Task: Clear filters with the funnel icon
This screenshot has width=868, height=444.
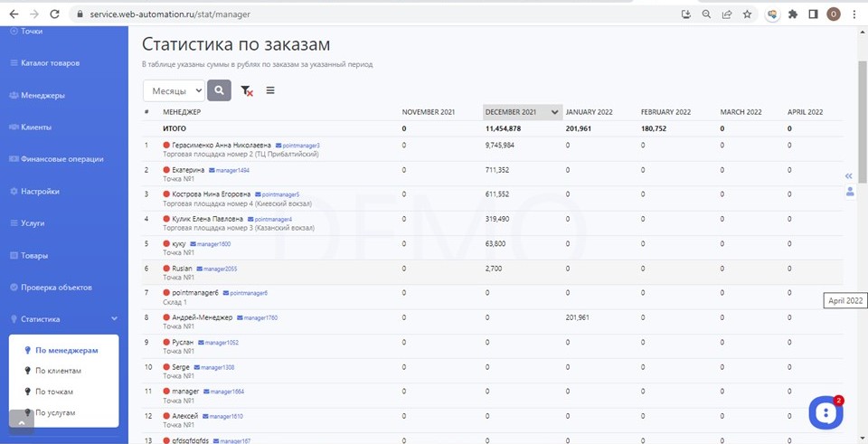Action: 247,90
